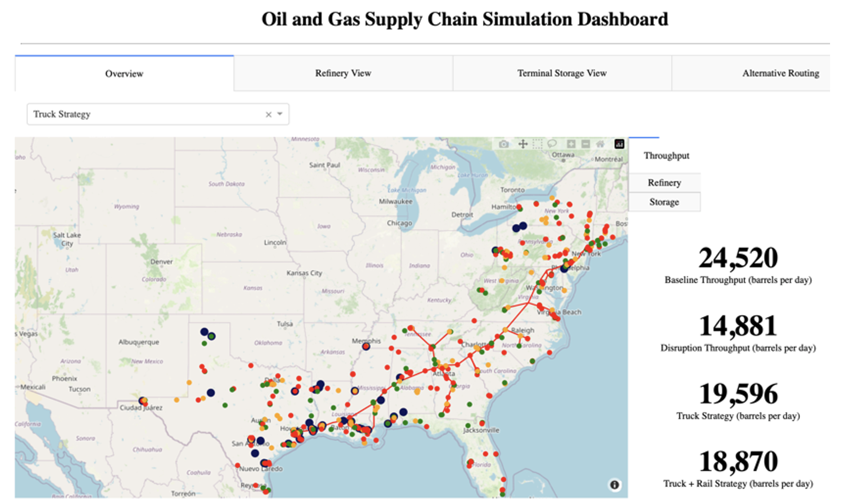Open the Truck Strategy dropdown caret
Viewport: 849px width, 504px height.
tap(280, 114)
